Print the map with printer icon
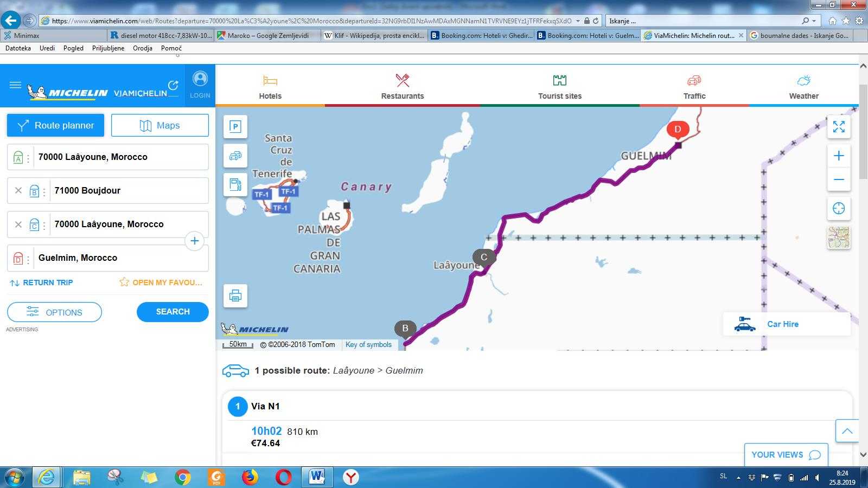The image size is (868, 488). click(235, 296)
